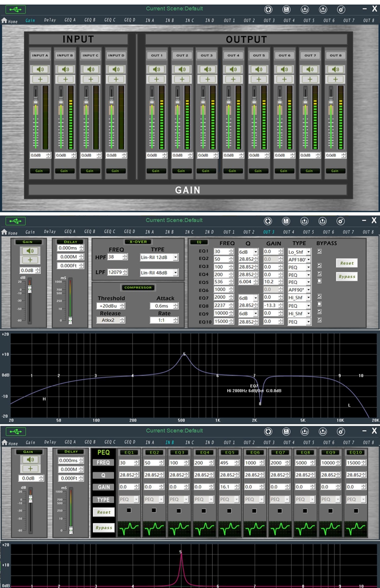The image size is (380, 588).
Task: Toggle the black checkbox under EQ3 column
Action: (180, 511)
